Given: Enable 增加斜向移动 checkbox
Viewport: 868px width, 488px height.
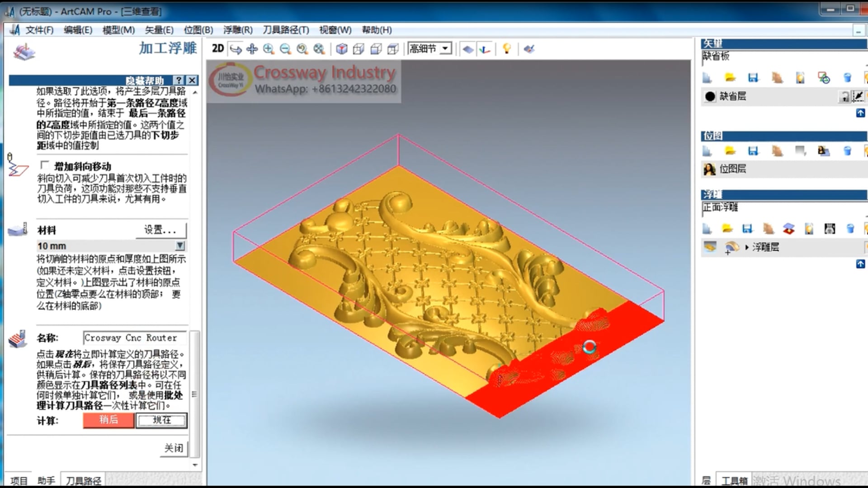Looking at the screenshot, I should [x=45, y=165].
